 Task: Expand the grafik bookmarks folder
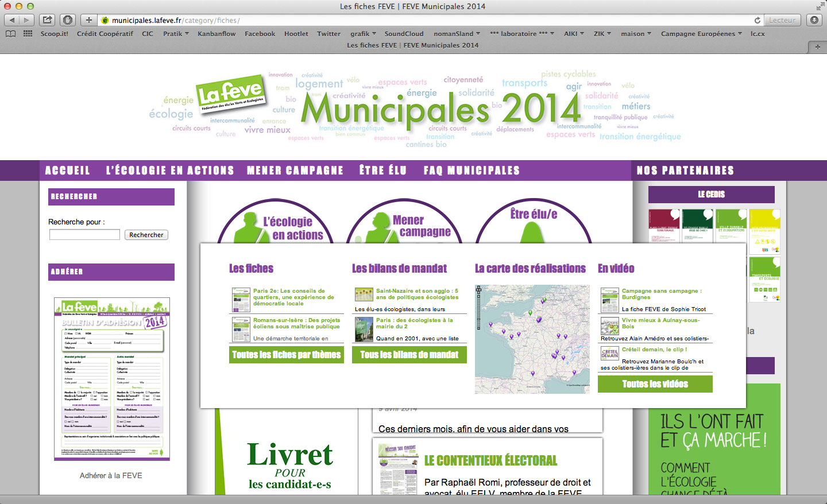pyautogui.click(x=363, y=34)
